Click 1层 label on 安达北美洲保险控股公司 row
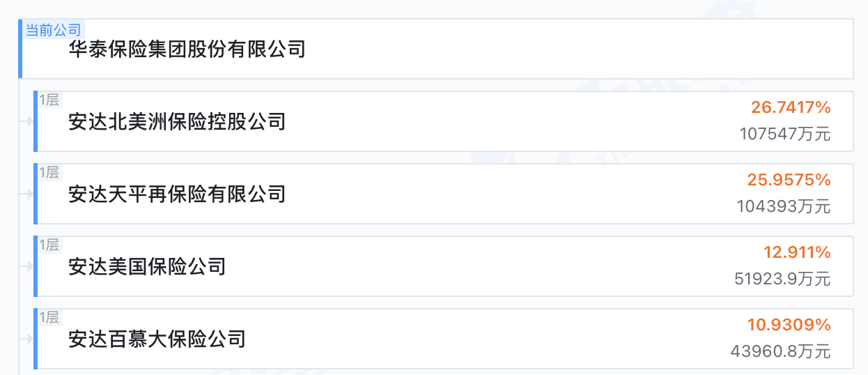 tap(49, 100)
